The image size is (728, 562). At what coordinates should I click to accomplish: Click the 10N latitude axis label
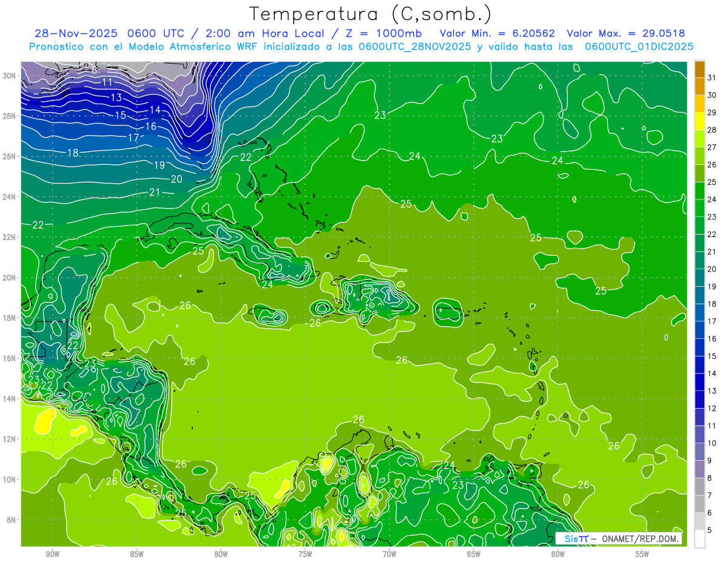point(9,480)
